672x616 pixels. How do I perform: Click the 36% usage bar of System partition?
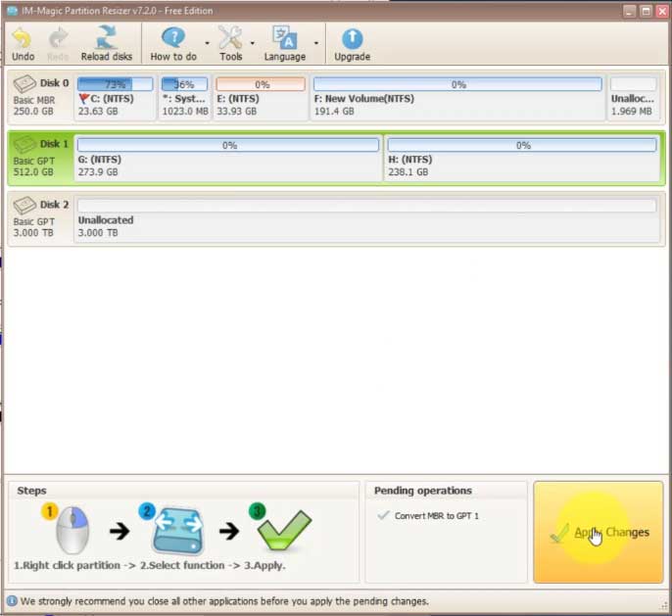pos(184,84)
